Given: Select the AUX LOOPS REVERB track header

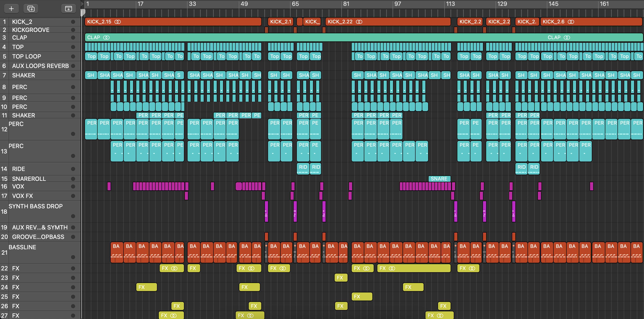Looking at the screenshot, I should pyautogui.click(x=40, y=66).
